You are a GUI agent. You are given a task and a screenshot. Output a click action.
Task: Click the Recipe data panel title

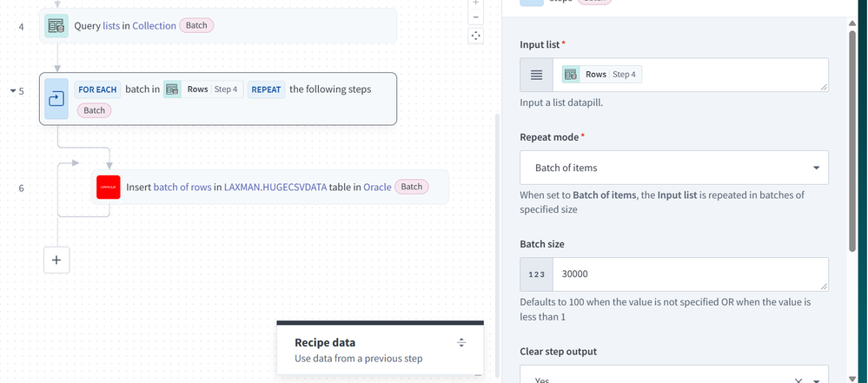[325, 342]
